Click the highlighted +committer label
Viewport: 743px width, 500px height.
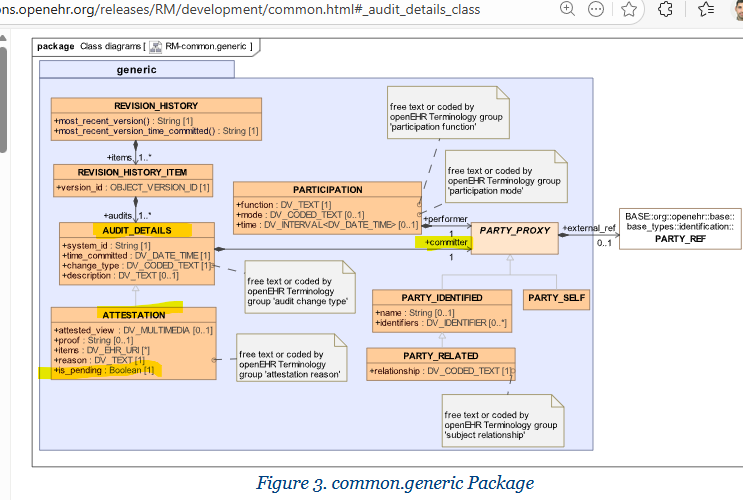(x=445, y=243)
